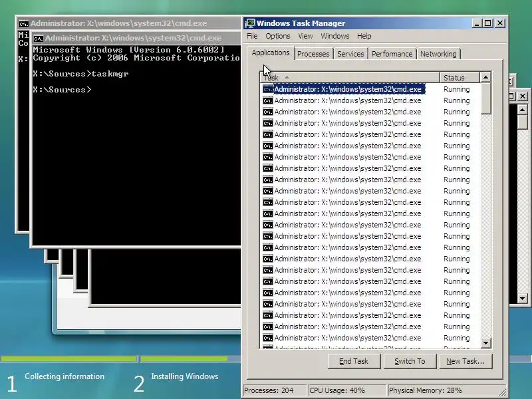Click the front cmd.exe window title bar text

[133, 38]
